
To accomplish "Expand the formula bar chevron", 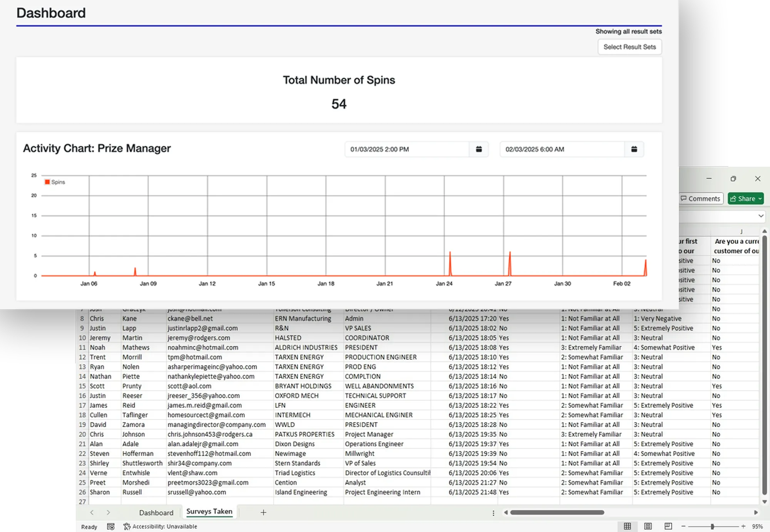I will [761, 216].
